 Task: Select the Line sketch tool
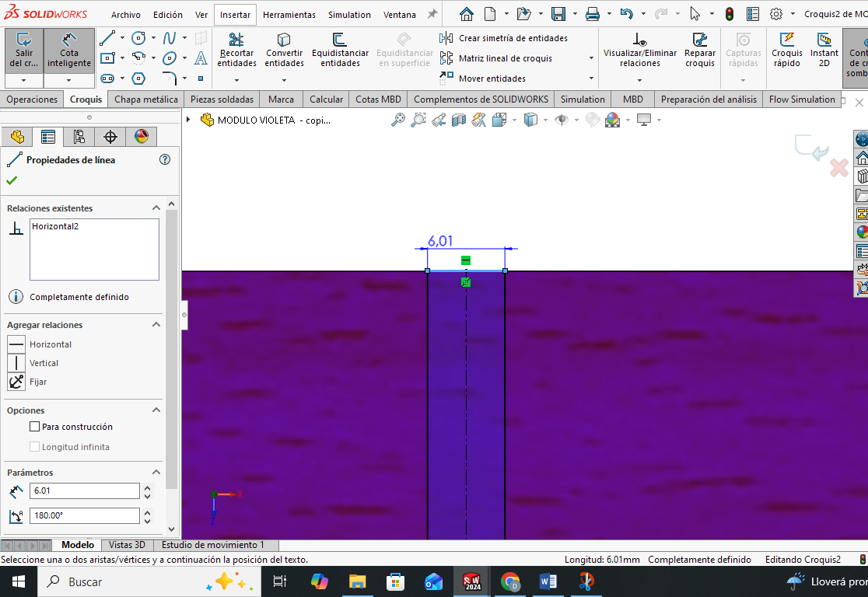point(107,38)
